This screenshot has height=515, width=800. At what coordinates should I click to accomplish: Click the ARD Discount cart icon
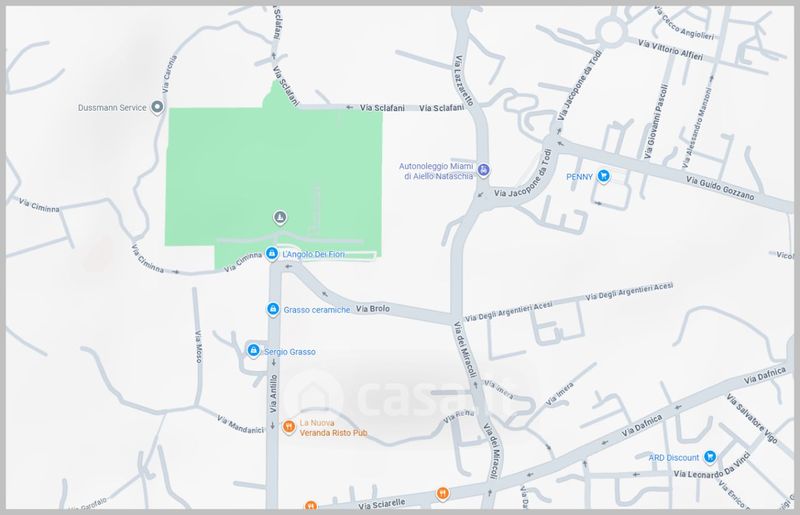tap(709, 456)
